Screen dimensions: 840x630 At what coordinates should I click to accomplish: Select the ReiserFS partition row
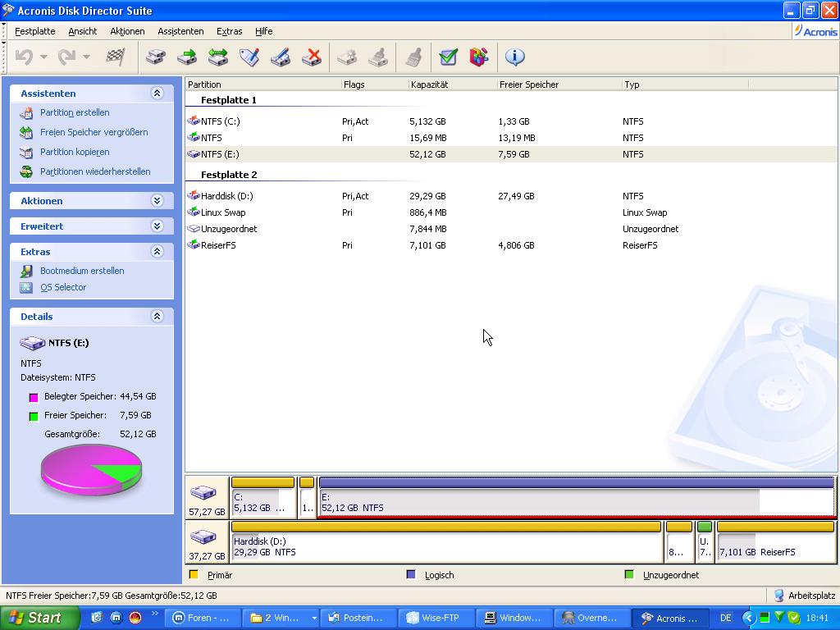pos(512,245)
